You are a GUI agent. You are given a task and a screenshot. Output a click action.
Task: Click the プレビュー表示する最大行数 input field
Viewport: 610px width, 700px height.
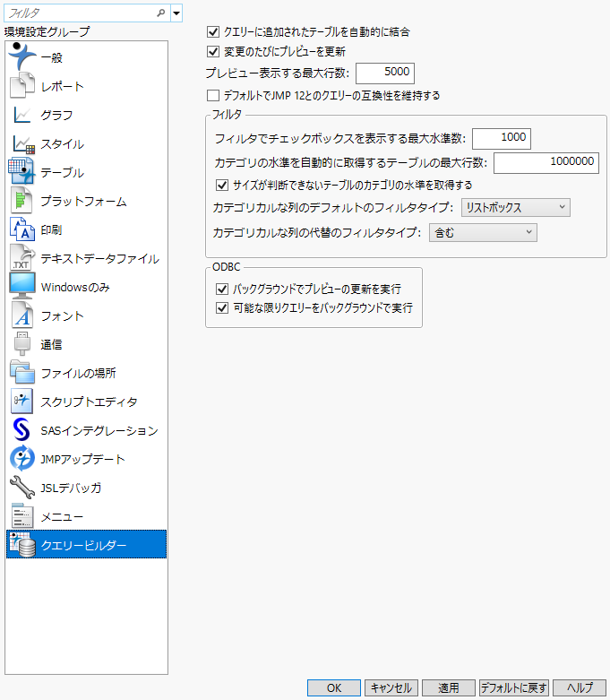click(x=384, y=73)
